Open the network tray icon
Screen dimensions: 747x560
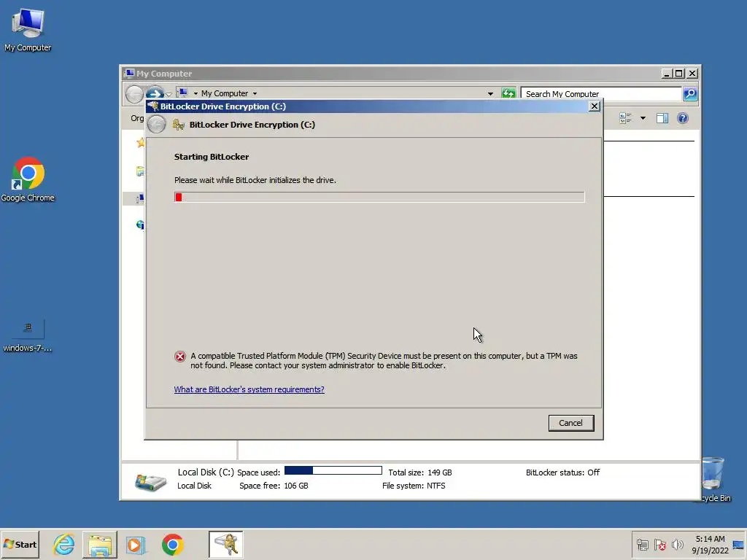click(643, 544)
